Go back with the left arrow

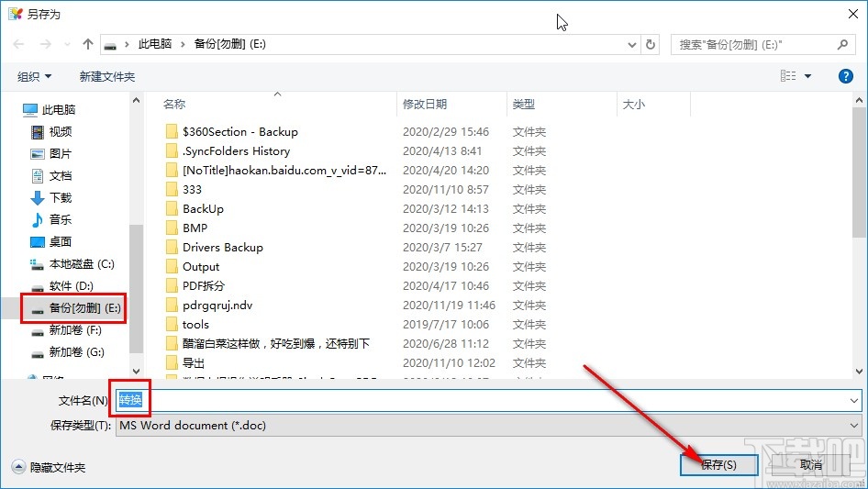point(18,44)
